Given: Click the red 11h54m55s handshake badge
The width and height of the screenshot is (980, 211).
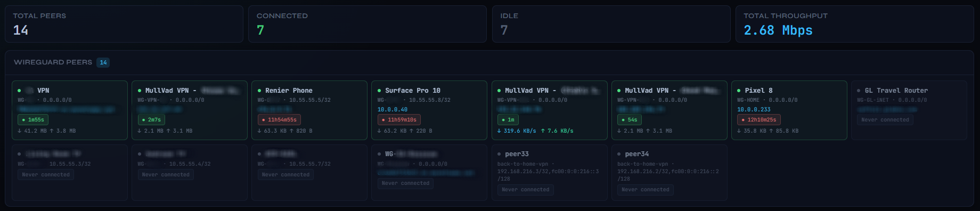Looking at the screenshot, I should [x=279, y=120].
